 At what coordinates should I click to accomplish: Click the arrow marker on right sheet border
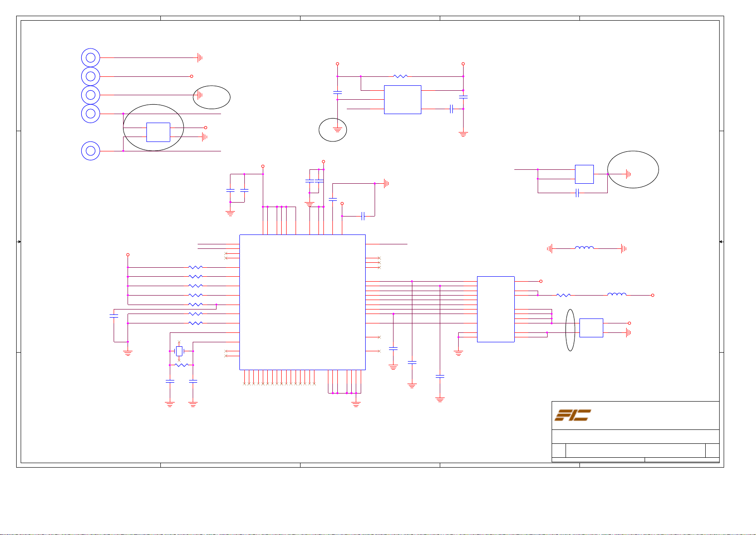point(721,242)
